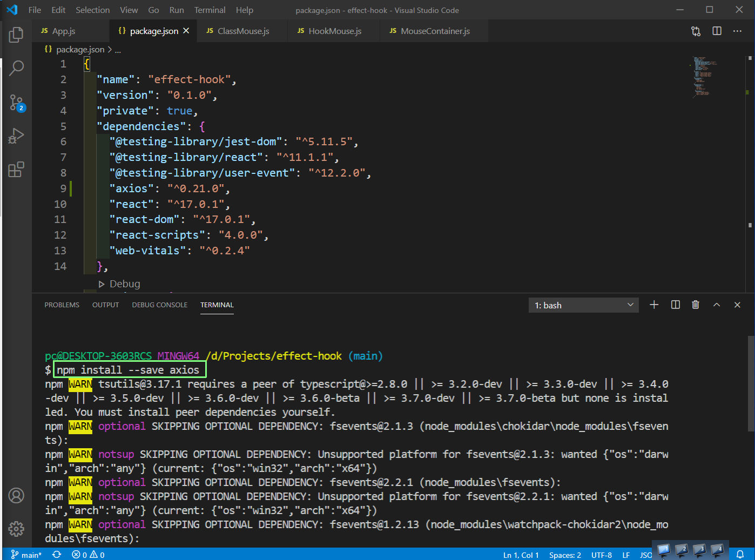Viewport: 755px width, 560px height.
Task: Kill terminal with the trash icon
Action: click(696, 305)
